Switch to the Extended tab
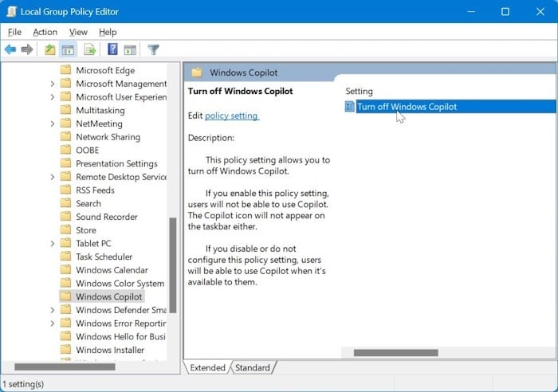The height and width of the screenshot is (392, 558). [207, 367]
